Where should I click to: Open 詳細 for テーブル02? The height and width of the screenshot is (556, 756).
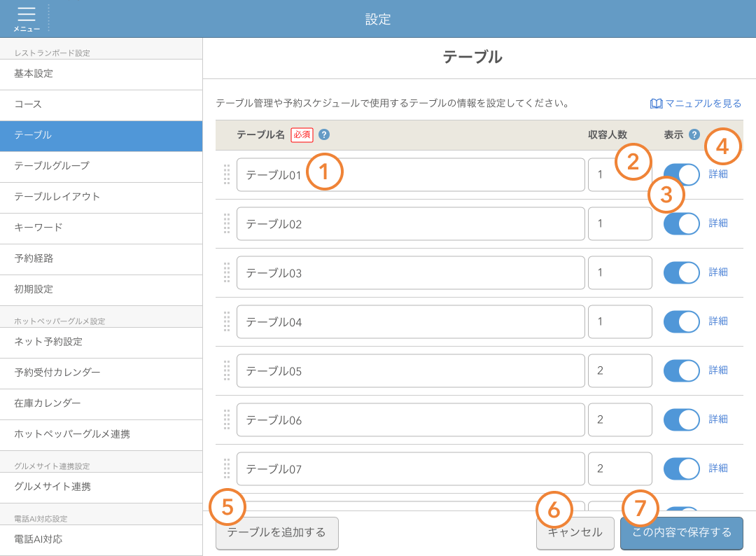(x=720, y=223)
